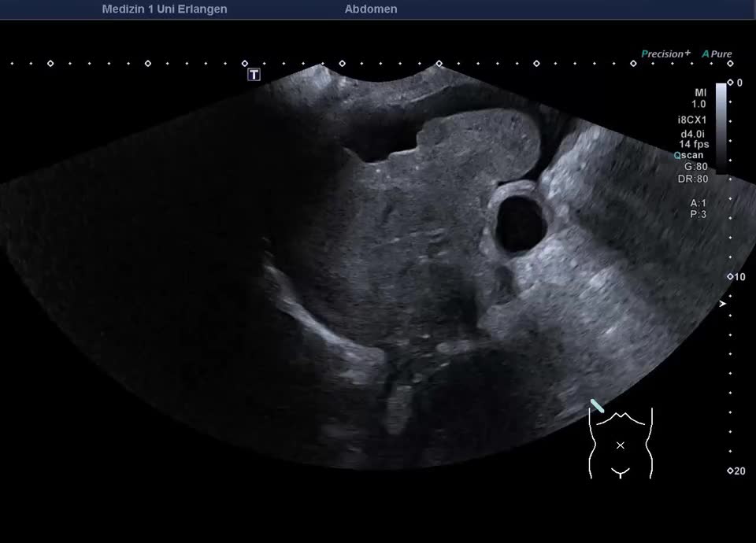Click the Medizin 1 Uni Erlangen header
Screen dimensions: 756x543
(x=165, y=9)
